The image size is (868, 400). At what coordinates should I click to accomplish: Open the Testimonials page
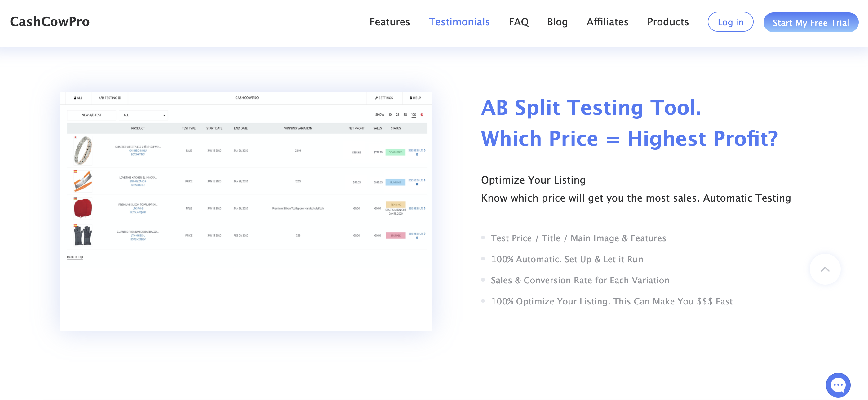coord(459,22)
